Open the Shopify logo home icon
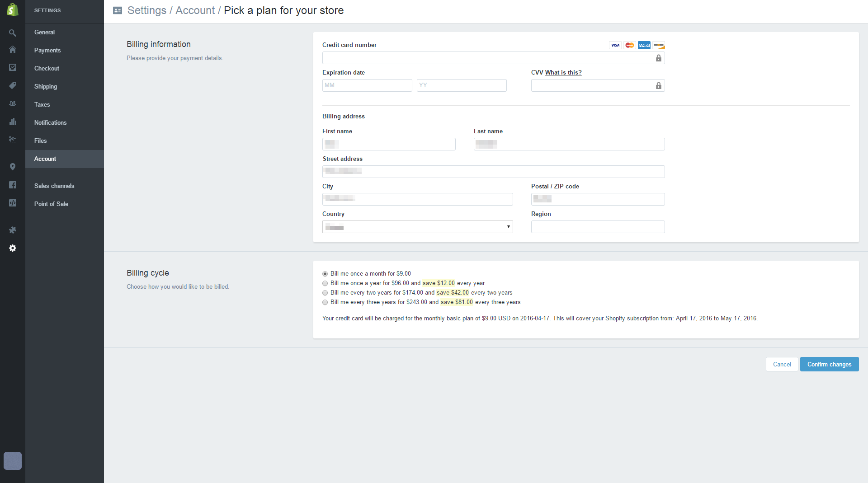The height and width of the screenshot is (483, 868). click(x=13, y=9)
